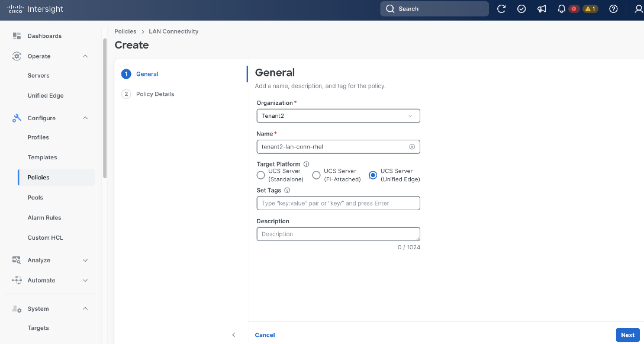Screen dimensions: 644x344
Task: Collapse the Configure section chevron
Action: pyautogui.click(x=85, y=118)
